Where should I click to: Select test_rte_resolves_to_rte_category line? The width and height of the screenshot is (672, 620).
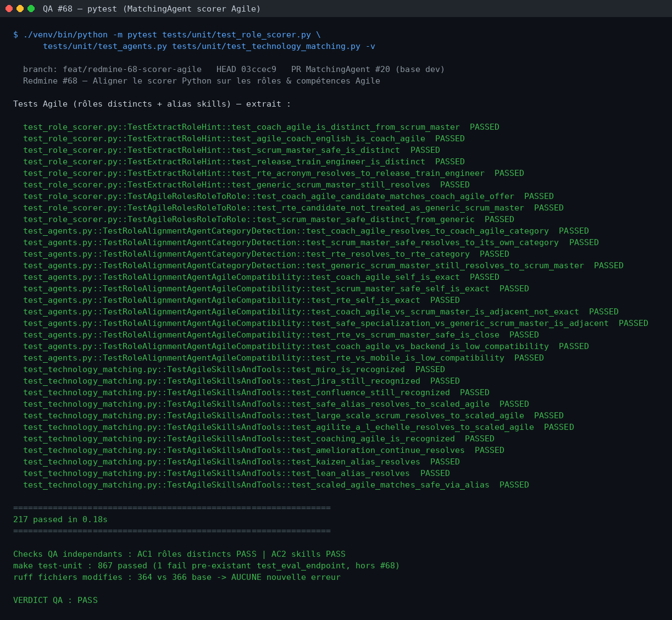266,254
